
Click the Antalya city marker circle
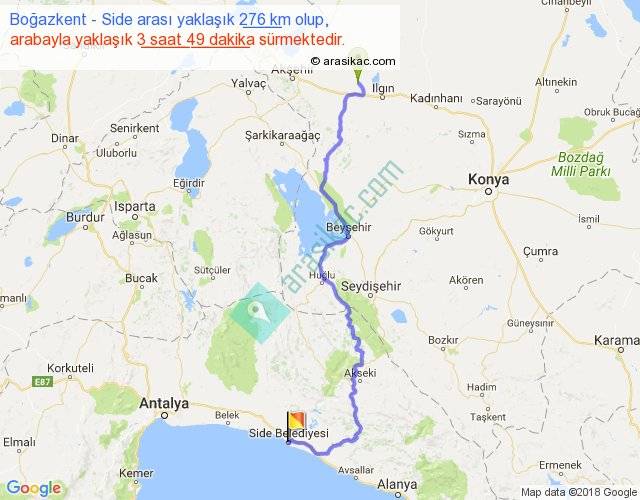coord(164,416)
